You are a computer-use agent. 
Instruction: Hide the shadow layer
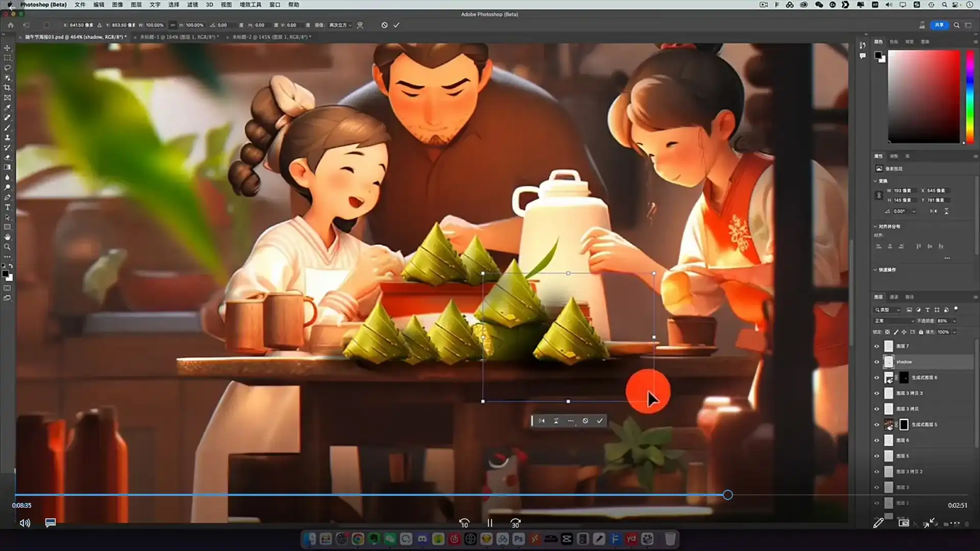[x=877, y=362]
